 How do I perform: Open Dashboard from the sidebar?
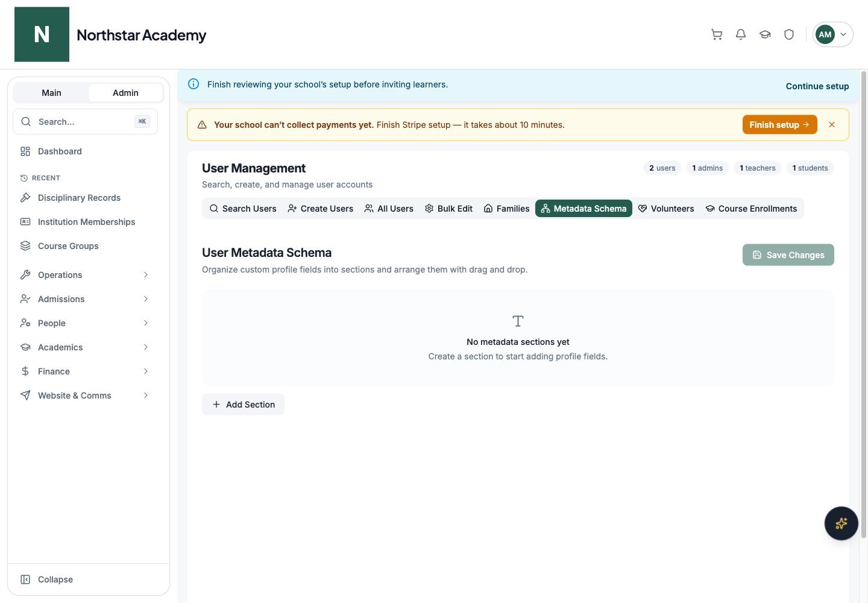pyautogui.click(x=85, y=151)
